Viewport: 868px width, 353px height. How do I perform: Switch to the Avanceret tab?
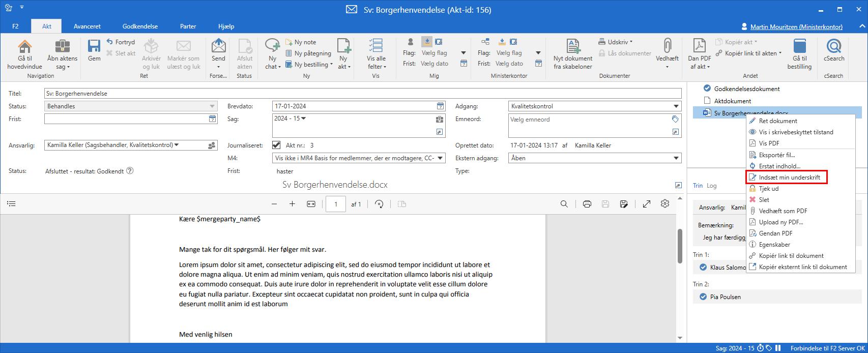[87, 26]
